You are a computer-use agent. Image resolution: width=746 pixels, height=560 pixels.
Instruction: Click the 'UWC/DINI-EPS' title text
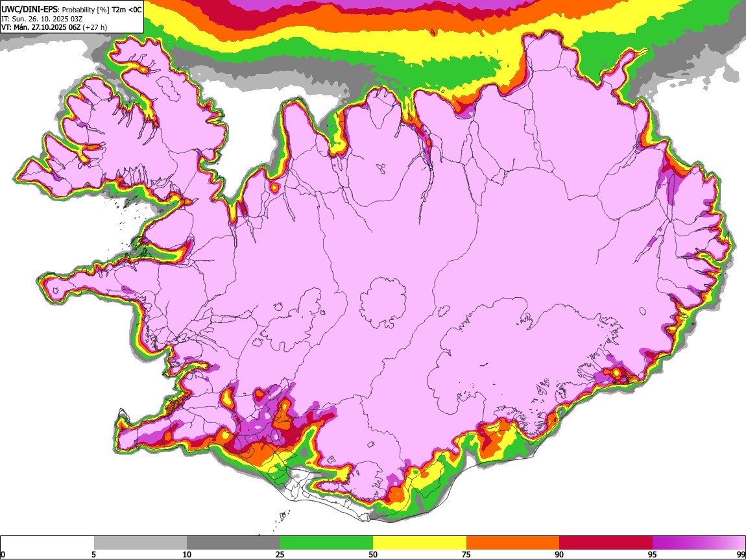coord(29,9)
